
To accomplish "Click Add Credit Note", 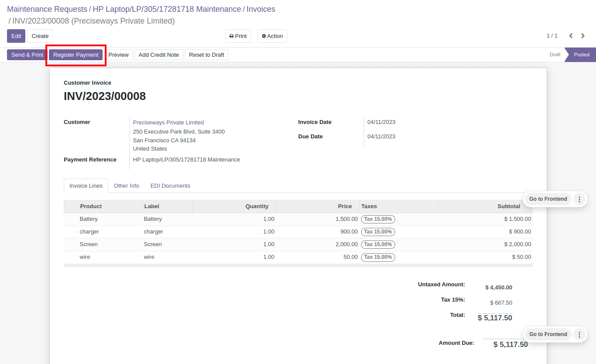I will [159, 55].
